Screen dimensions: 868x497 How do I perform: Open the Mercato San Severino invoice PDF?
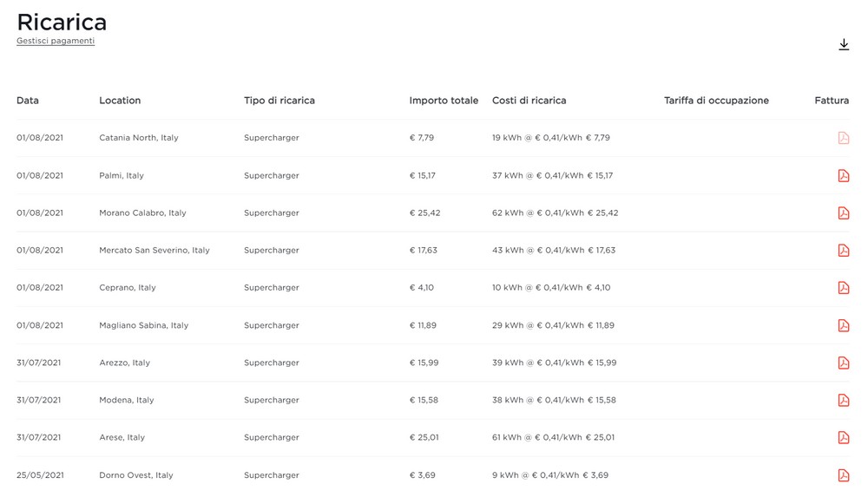pos(843,251)
